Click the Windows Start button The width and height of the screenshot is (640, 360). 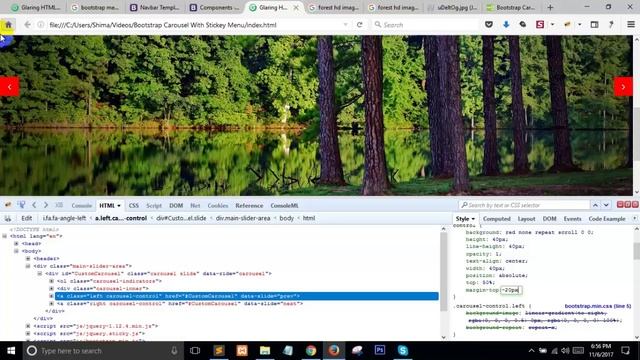tap(11, 351)
